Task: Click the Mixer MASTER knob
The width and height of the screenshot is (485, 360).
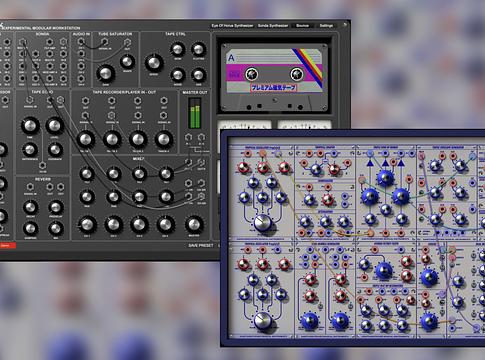Action: (194, 225)
